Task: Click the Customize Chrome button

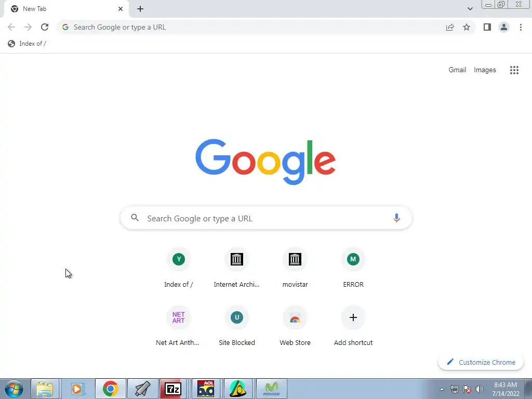Action: tap(481, 362)
